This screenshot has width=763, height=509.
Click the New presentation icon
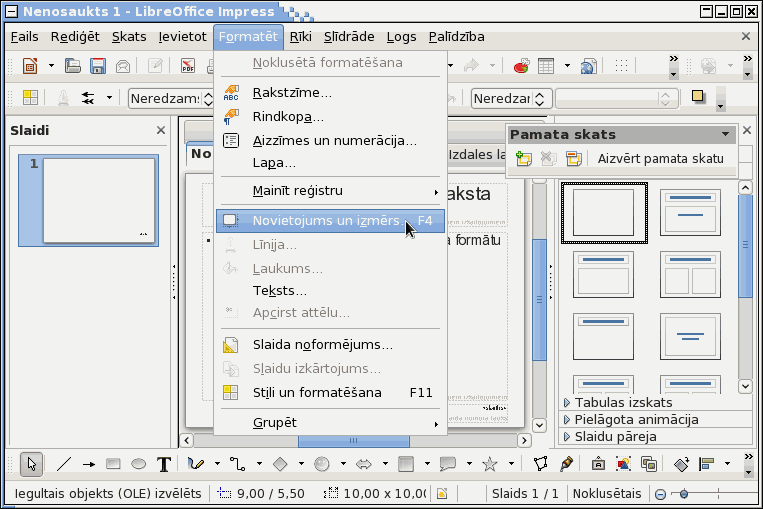pos(30,65)
